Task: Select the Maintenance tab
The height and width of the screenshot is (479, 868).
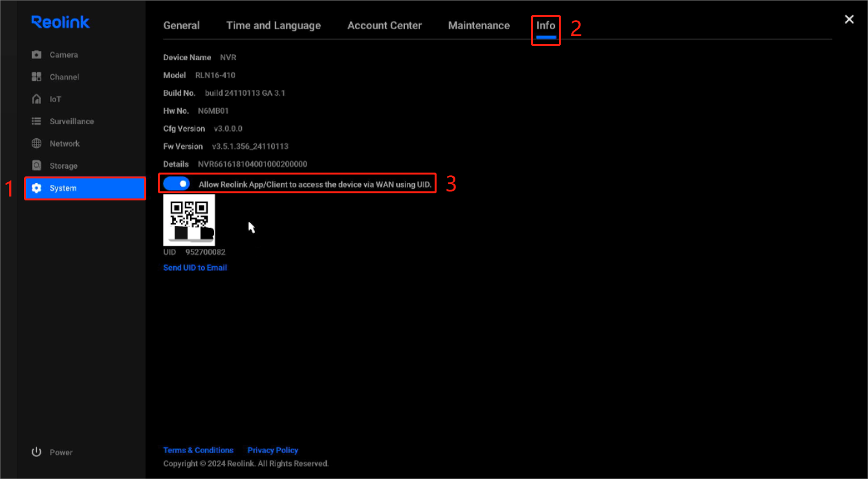Action: click(479, 25)
